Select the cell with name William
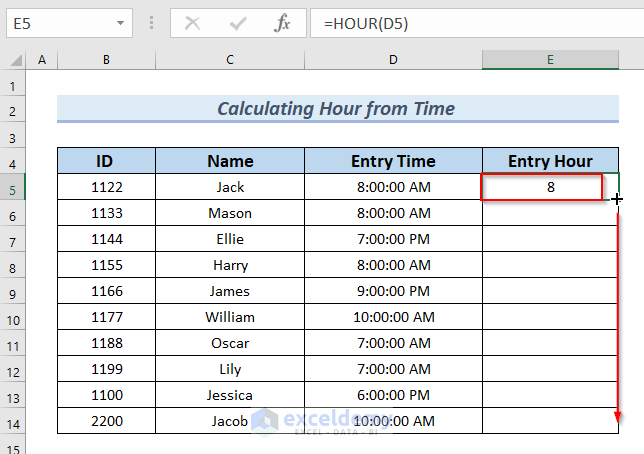 (x=230, y=317)
